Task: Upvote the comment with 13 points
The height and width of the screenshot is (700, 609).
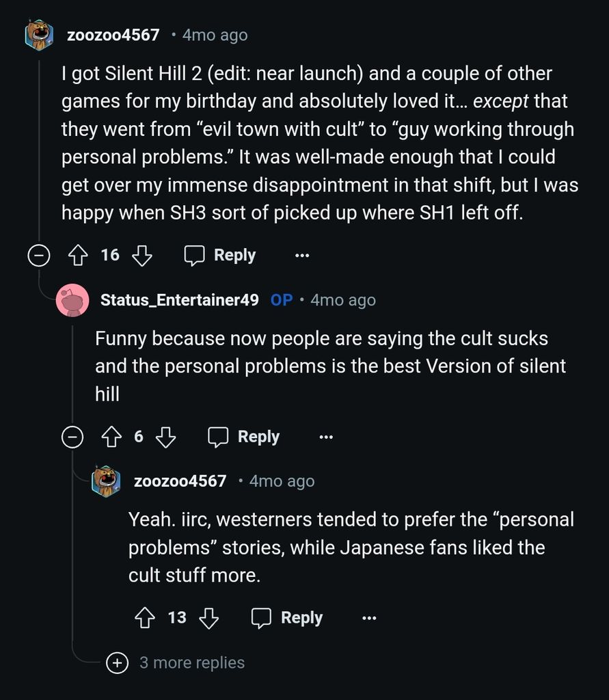Action: click(x=146, y=618)
